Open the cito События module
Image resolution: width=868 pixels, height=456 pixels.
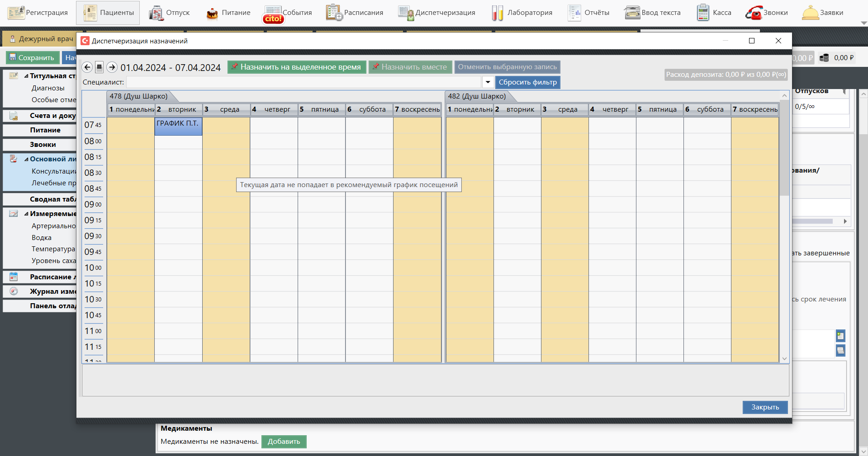pos(288,14)
